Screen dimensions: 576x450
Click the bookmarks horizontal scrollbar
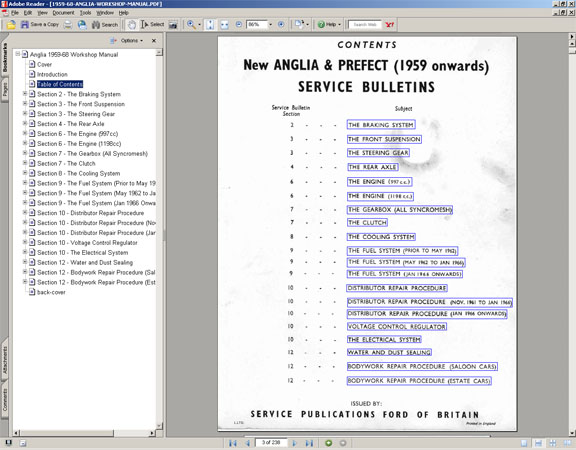coord(84,433)
